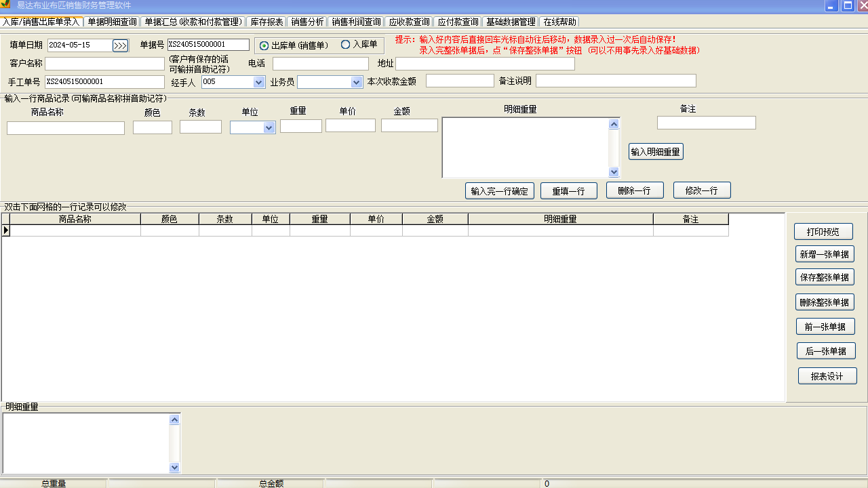Open the 应付款查询 tab
This screenshot has width=868, height=488.
[x=458, y=22]
